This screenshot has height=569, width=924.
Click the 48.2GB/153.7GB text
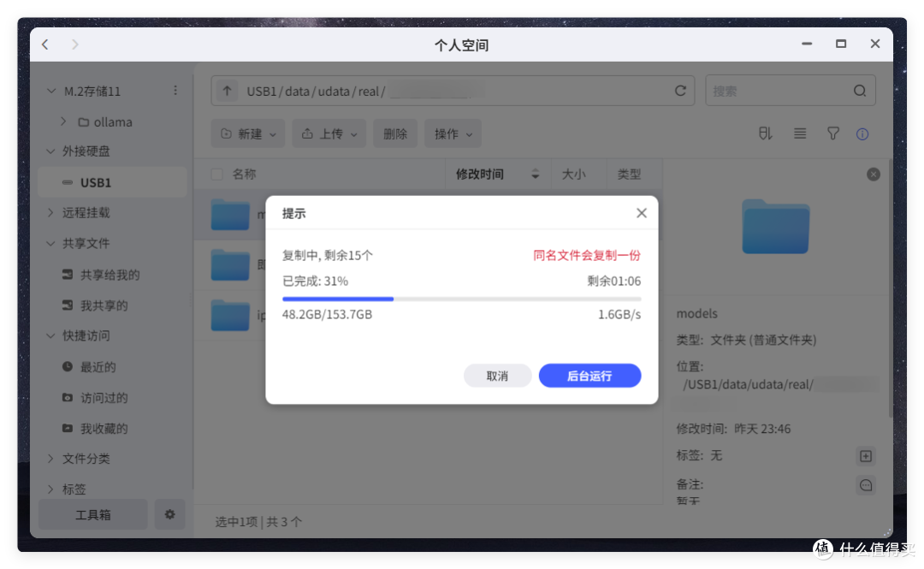tap(327, 314)
